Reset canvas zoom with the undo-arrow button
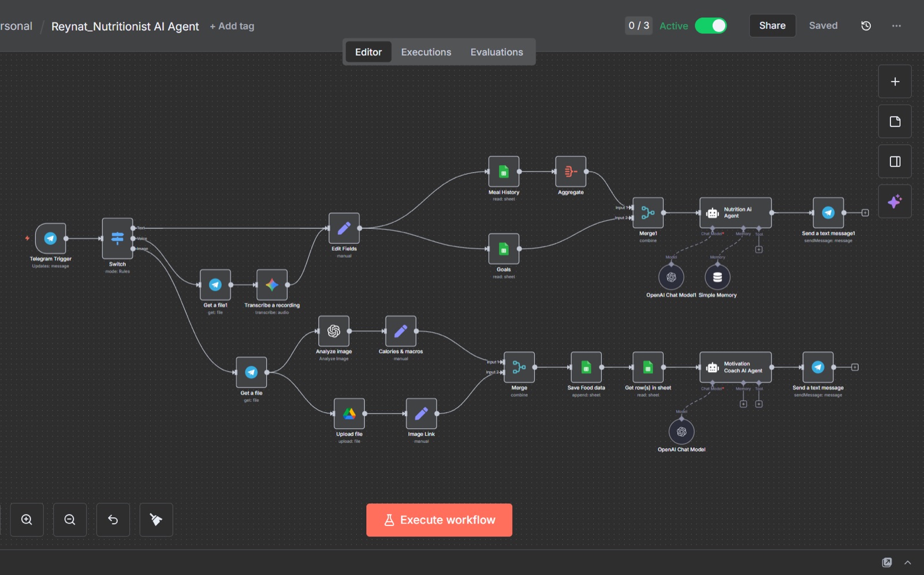924x575 pixels. tap(113, 520)
